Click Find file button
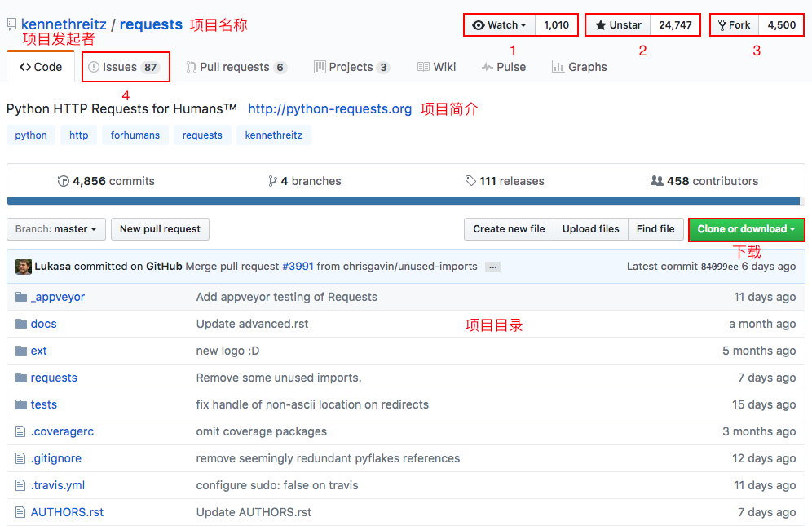This screenshot has width=812, height=526. click(x=655, y=229)
